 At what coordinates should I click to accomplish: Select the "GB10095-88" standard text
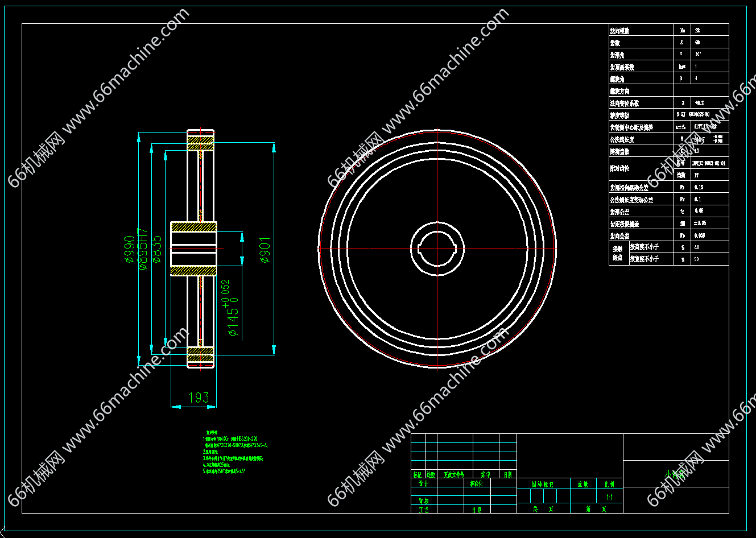coord(699,115)
